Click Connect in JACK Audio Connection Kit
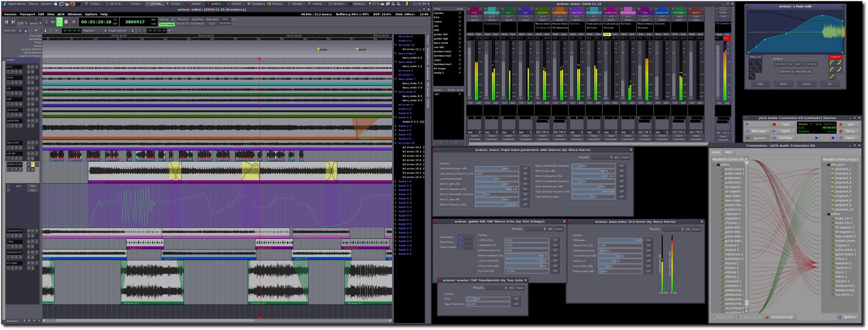The width and height of the screenshot is (868, 330). click(x=757, y=138)
